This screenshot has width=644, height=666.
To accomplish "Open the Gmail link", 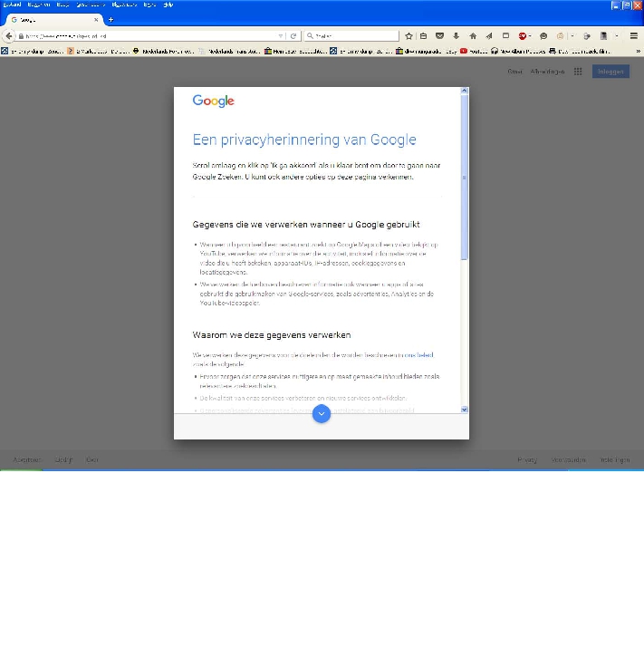I will click(x=515, y=72).
